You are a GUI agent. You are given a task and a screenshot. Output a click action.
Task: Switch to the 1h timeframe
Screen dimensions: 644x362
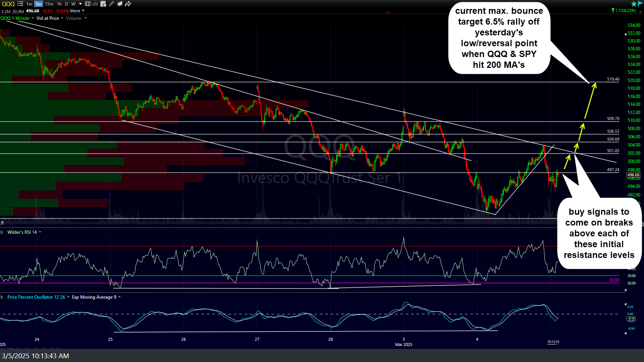click(x=59, y=4)
